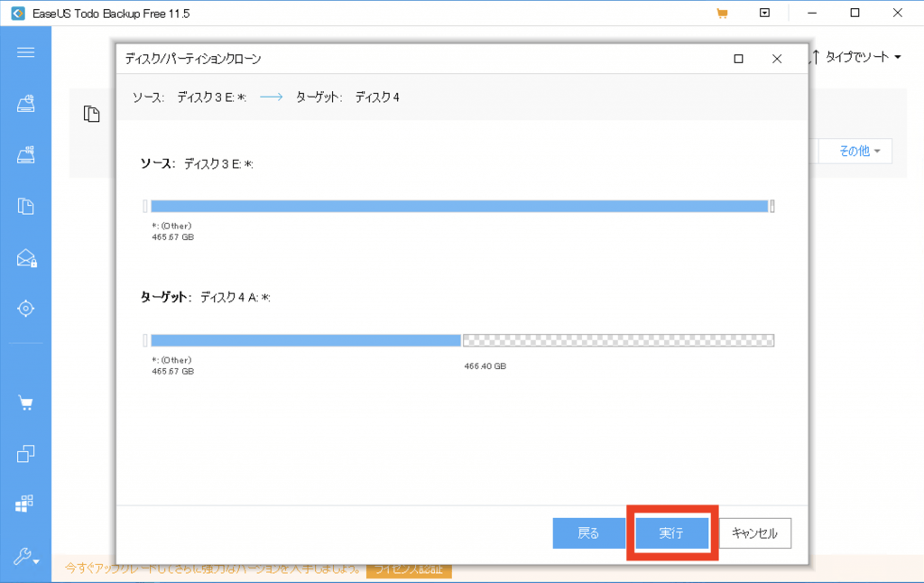Expand the Tools wrench menu
924x583 pixels.
25,558
